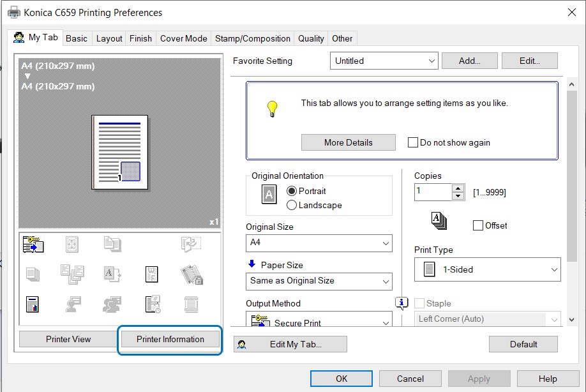
Task: Click the 1-Sided print type icon
Action: pos(429,269)
